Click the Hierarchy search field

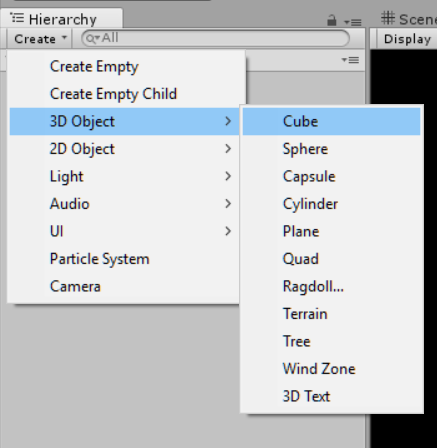tap(216, 39)
